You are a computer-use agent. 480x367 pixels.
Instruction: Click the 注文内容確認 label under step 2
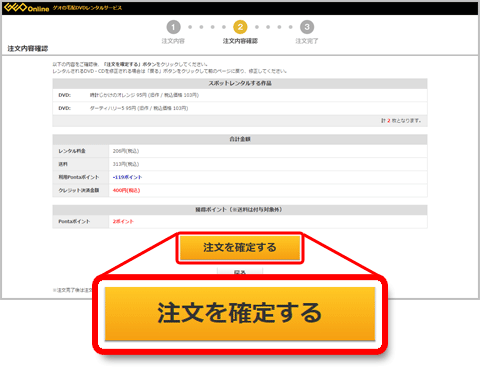coord(240,41)
